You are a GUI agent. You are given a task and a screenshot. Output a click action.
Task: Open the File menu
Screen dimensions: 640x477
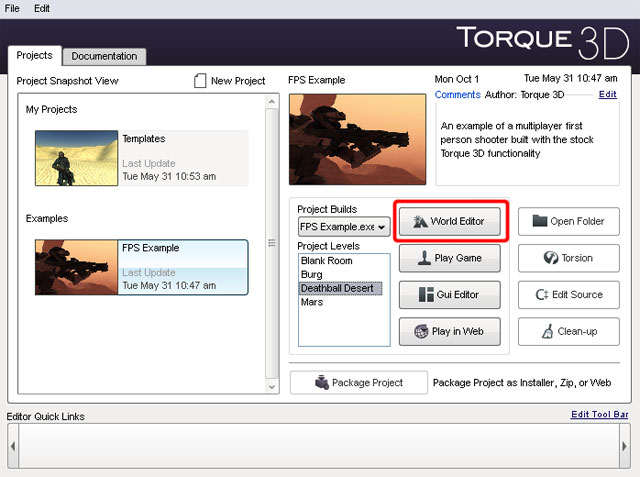tap(13, 8)
